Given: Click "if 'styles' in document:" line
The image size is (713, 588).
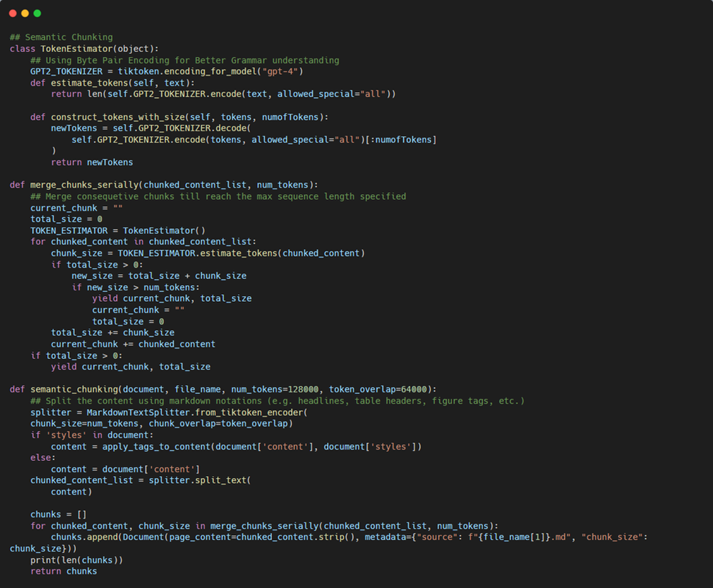Looking at the screenshot, I should (92, 435).
